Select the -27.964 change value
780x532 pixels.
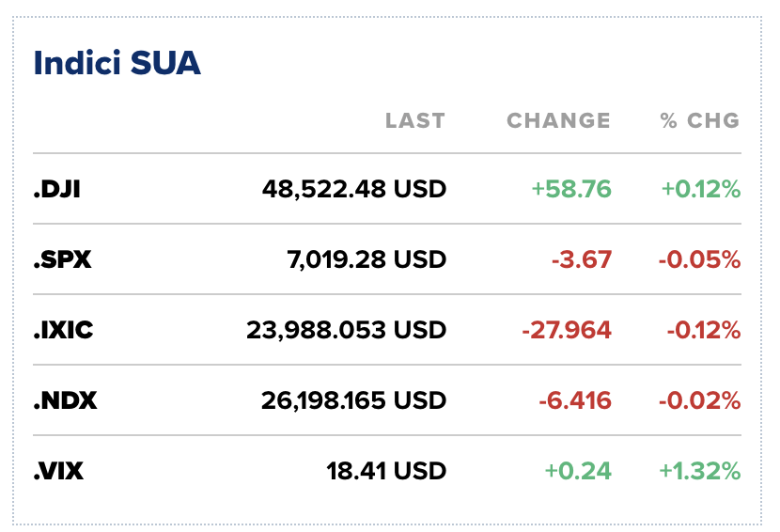pos(567,331)
